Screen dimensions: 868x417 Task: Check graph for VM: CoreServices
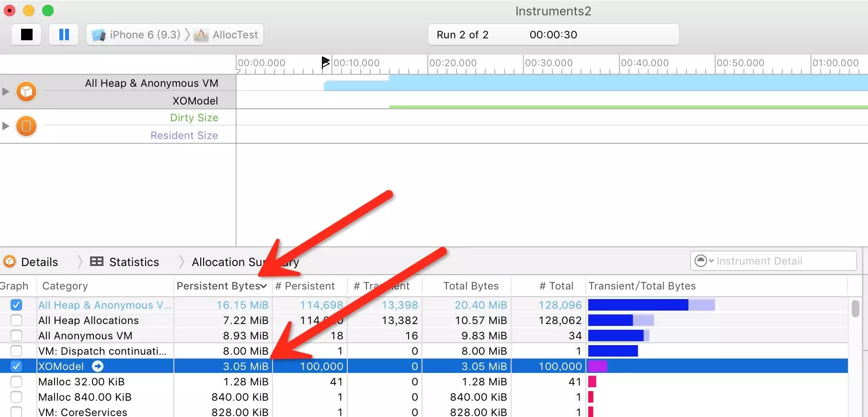coord(16,412)
